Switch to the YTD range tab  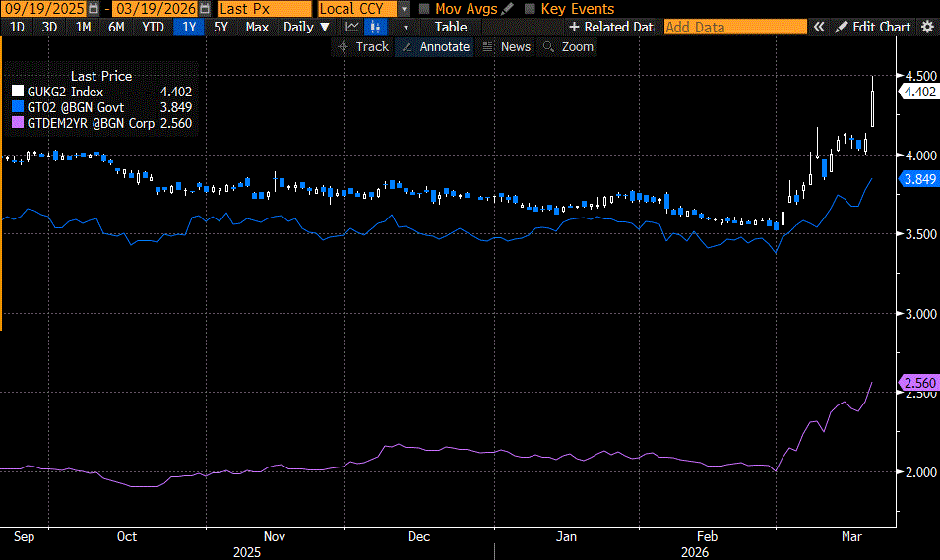(153, 27)
